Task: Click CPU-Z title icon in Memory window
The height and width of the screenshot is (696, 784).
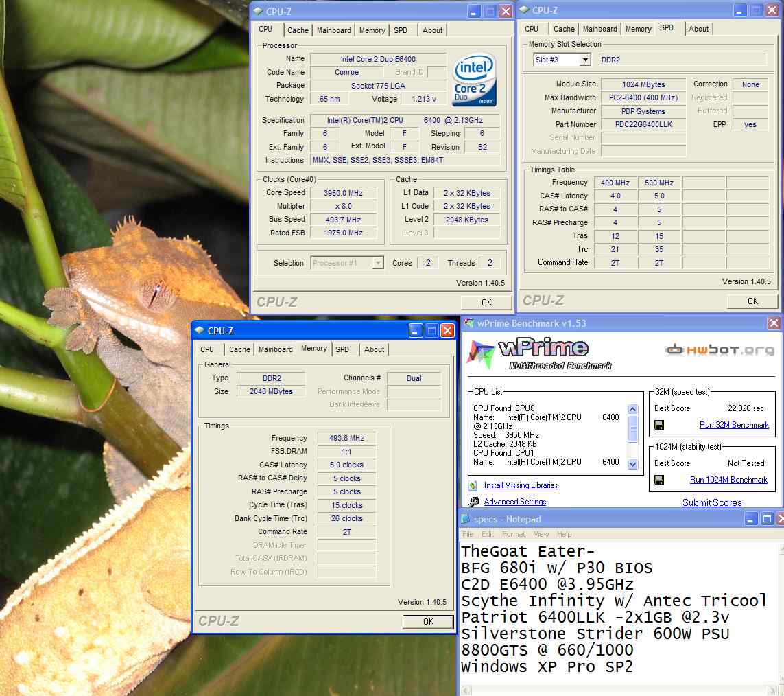Action: 200,330
